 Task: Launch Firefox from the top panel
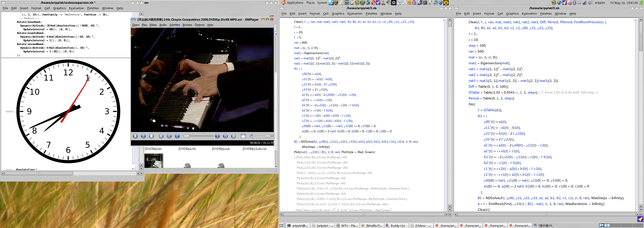point(336,3)
